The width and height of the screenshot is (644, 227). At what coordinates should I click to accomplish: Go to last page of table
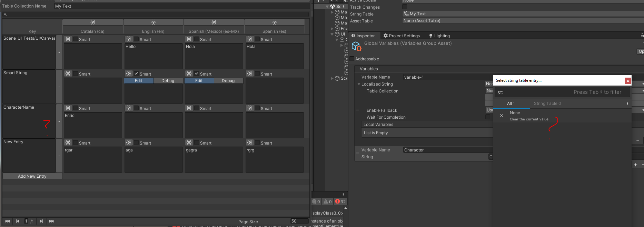[x=52, y=221]
